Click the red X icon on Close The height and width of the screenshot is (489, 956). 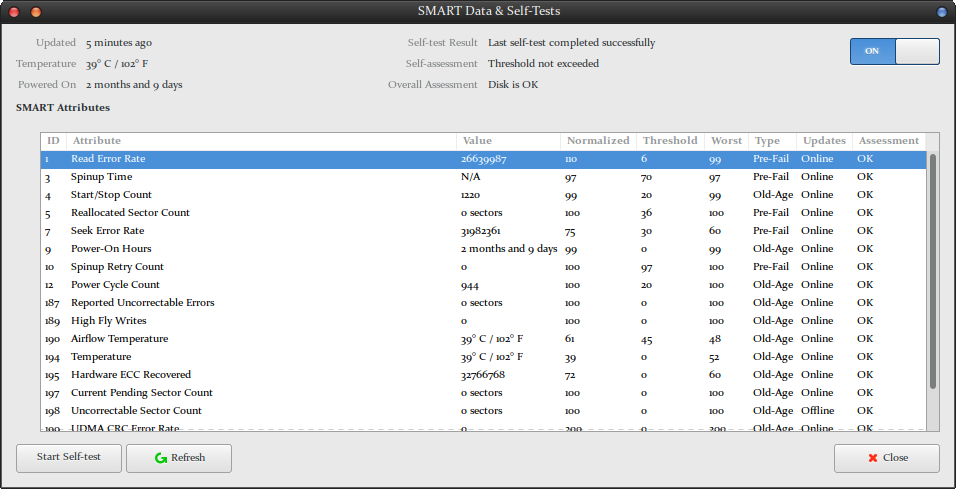point(873,458)
